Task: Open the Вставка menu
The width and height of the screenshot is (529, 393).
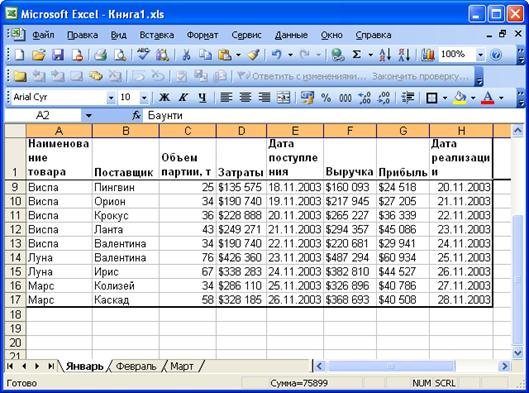Action: click(157, 35)
